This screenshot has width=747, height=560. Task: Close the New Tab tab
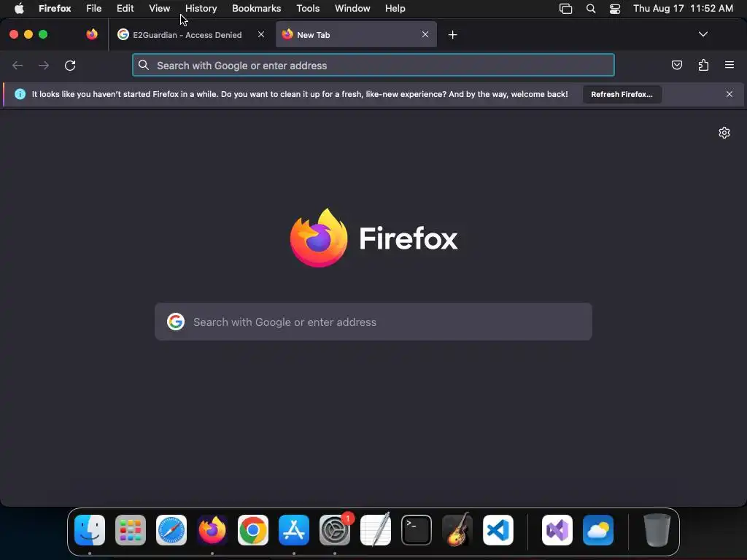(x=425, y=34)
